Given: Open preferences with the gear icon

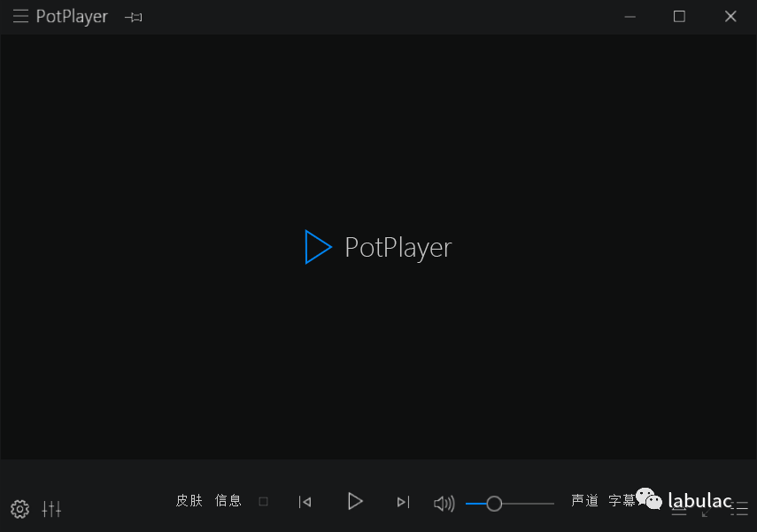Looking at the screenshot, I should tap(19, 509).
